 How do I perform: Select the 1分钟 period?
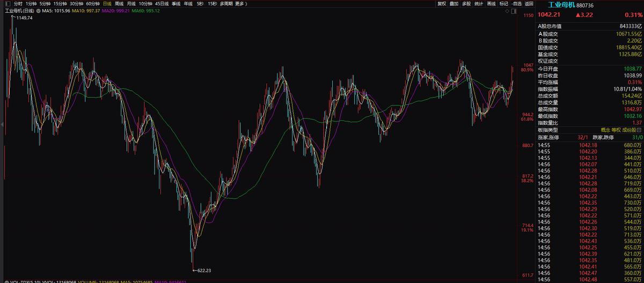point(32,3)
